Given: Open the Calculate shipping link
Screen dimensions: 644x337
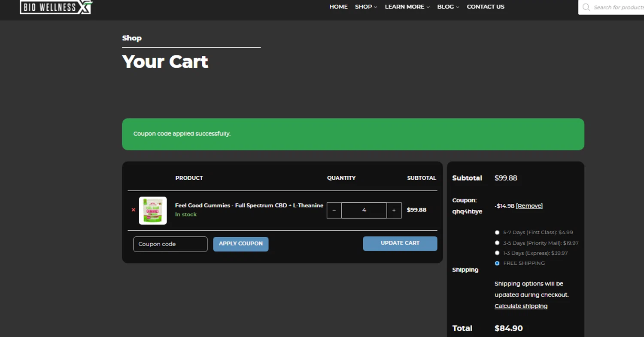Looking at the screenshot, I should [521, 306].
